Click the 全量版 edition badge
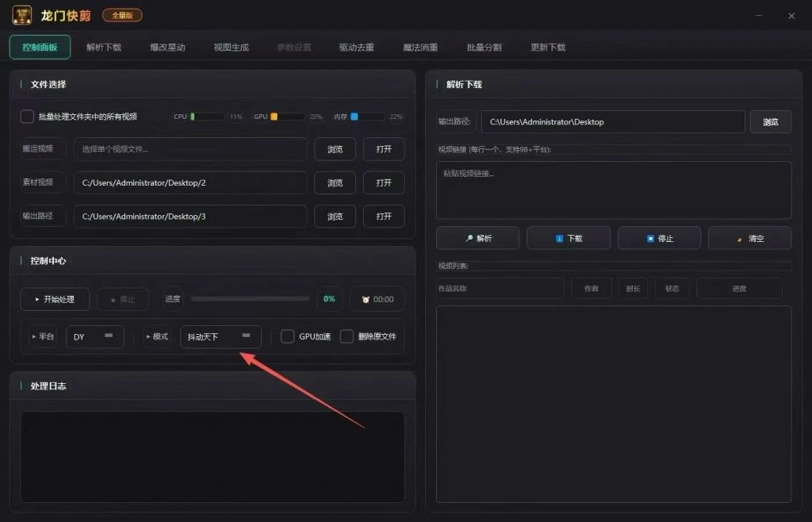Viewport: 812px width, 522px height. click(122, 15)
